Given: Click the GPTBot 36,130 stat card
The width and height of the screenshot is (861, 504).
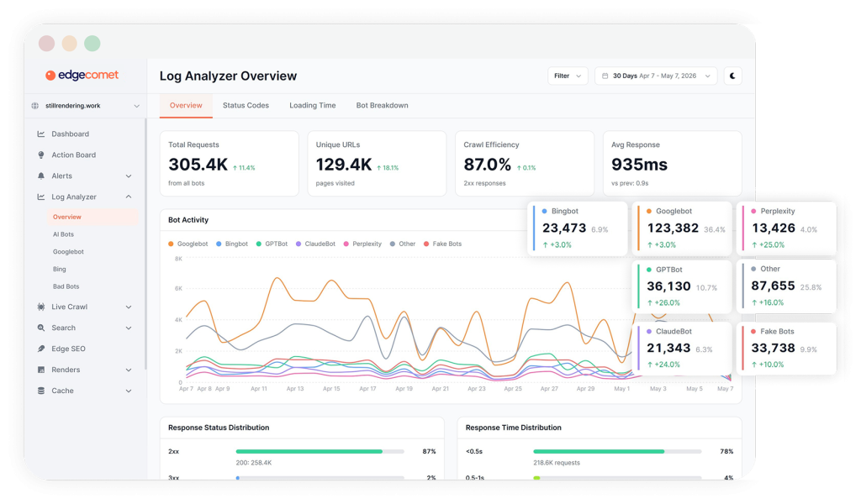Looking at the screenshot, I should coord(681,286).
